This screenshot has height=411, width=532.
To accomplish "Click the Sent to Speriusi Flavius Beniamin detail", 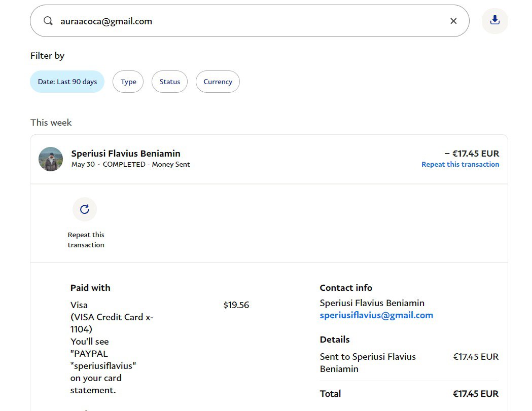I will tap(368, 363).
